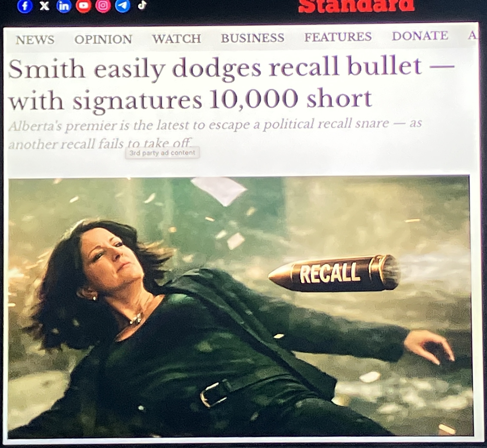Open the LinkedIn social icon
The image size is (487, 448).
pyautogui.click(x=64, y=6)
